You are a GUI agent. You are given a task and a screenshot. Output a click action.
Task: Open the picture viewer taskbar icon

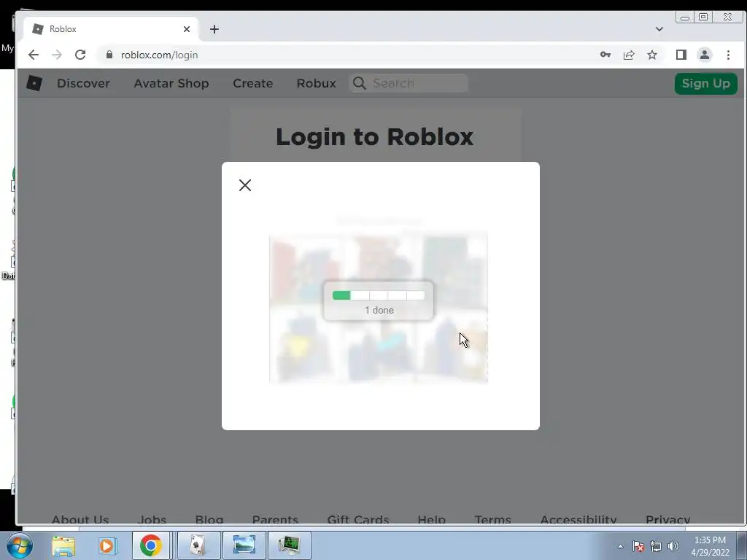244,545
